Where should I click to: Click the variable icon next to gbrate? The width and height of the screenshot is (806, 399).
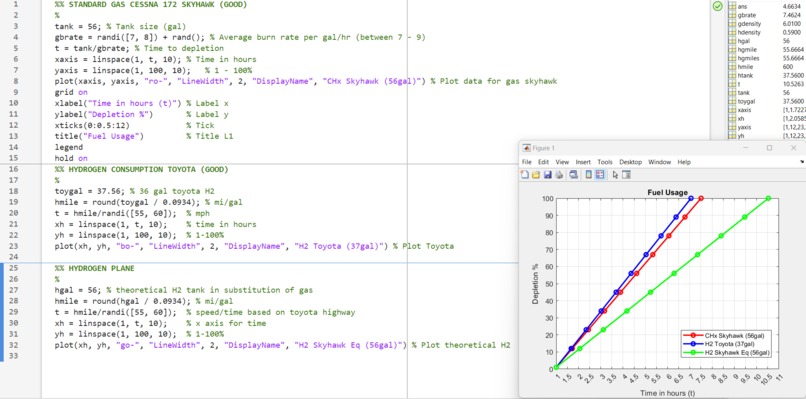[732, 15]
